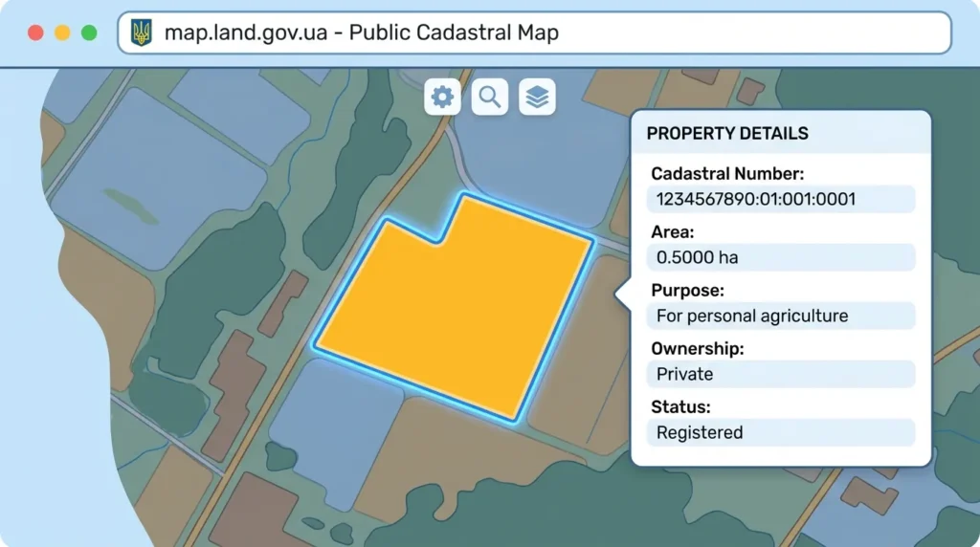Image resolution: width=980 pixels, height=547 pixels.
Task: Click the 'For personal agriculture' purpose field
Action: [781, 316]
